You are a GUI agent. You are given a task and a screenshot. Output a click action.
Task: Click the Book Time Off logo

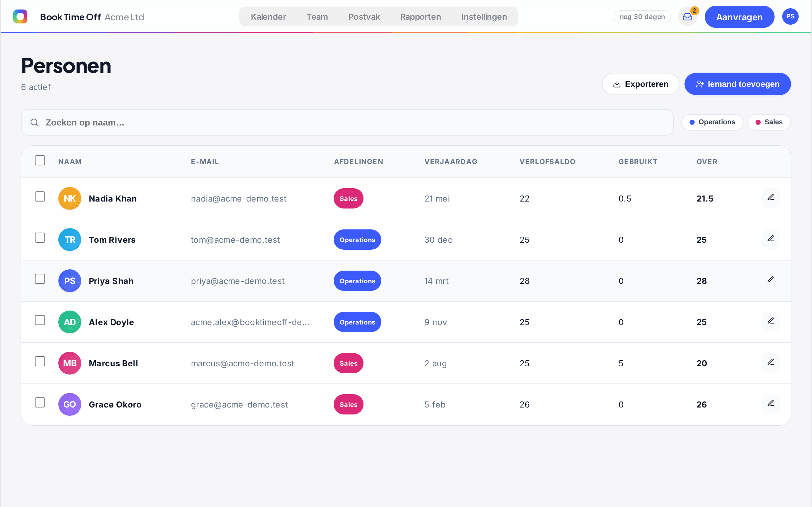click(20, 16)
